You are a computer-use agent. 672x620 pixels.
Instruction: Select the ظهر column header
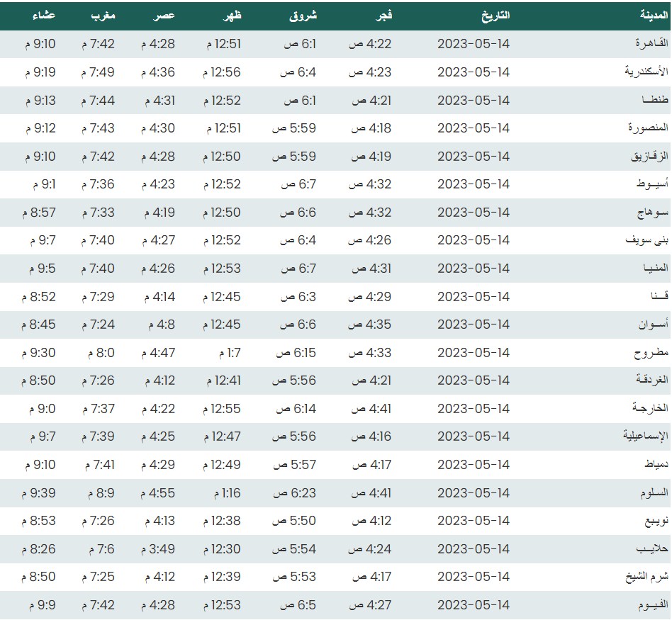coord(233,15)
